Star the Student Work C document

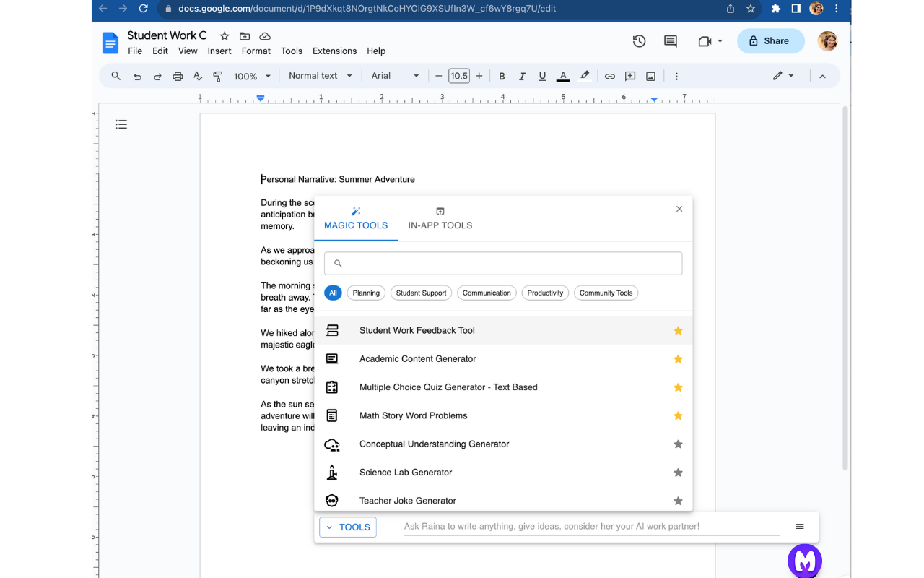coord(225,36)
